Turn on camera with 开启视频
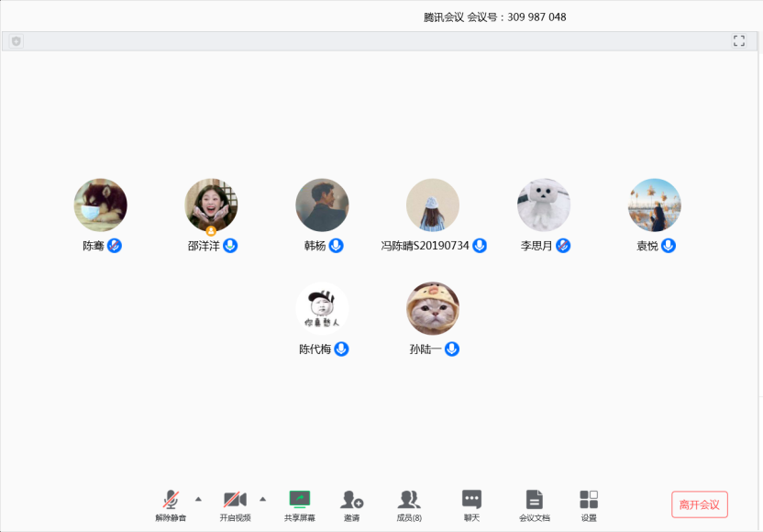763x532 pixels. 235,504
